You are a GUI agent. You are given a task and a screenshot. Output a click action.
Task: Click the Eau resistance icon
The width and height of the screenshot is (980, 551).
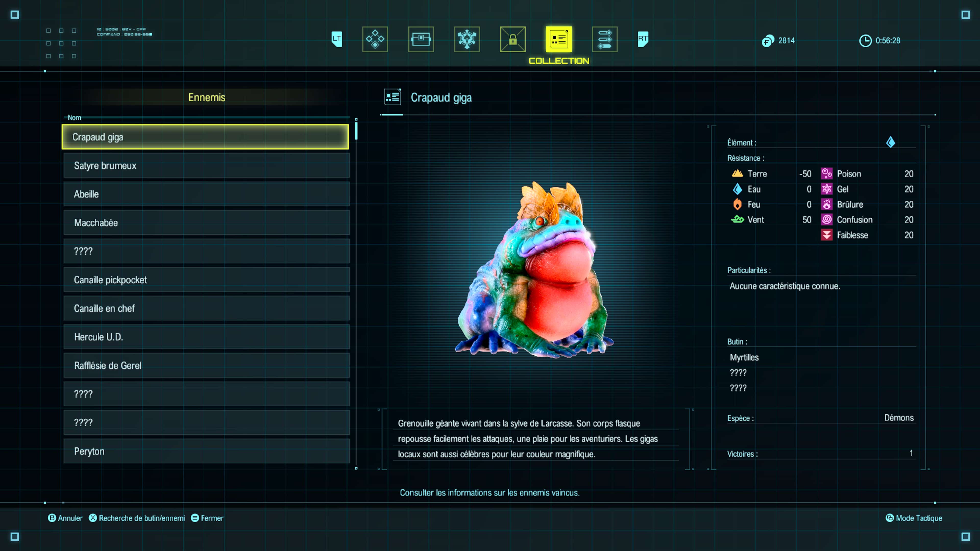737,189
